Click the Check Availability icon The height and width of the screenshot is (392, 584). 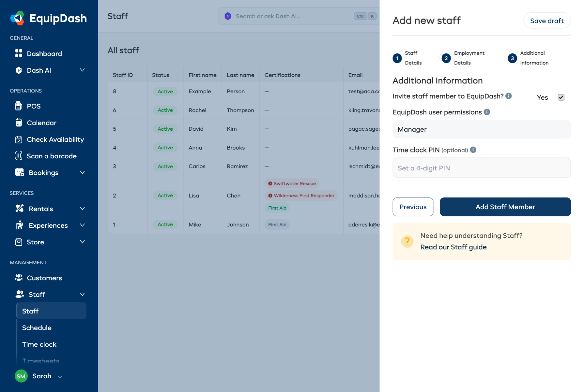(x=19, y=139)
